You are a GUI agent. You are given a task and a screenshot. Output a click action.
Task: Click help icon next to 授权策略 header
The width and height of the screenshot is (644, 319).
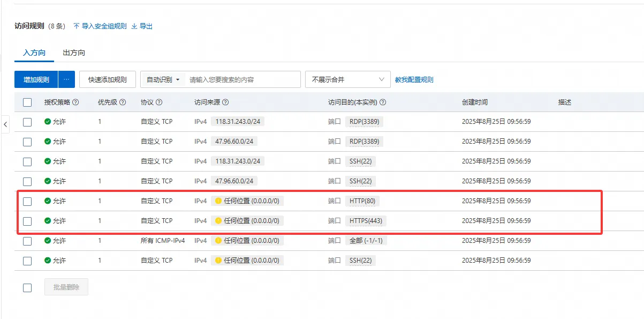[75, 102]
